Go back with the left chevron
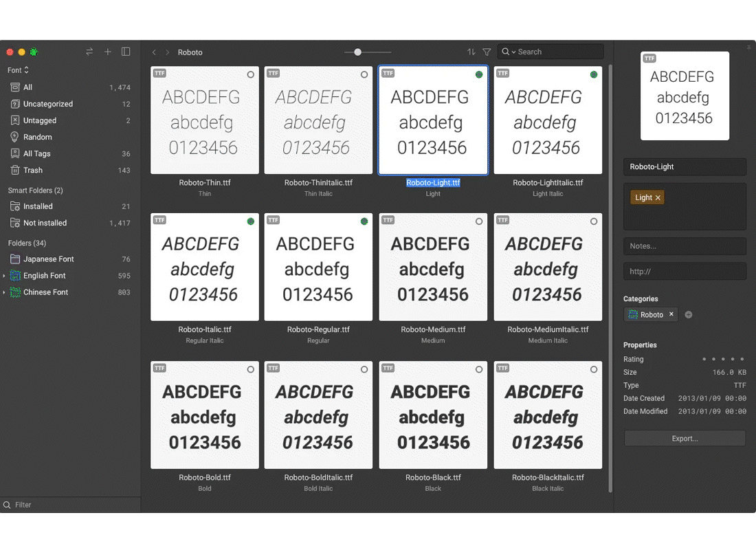This screenshot has width=756, height=557. pyautogui.click(x=154, y=52)
